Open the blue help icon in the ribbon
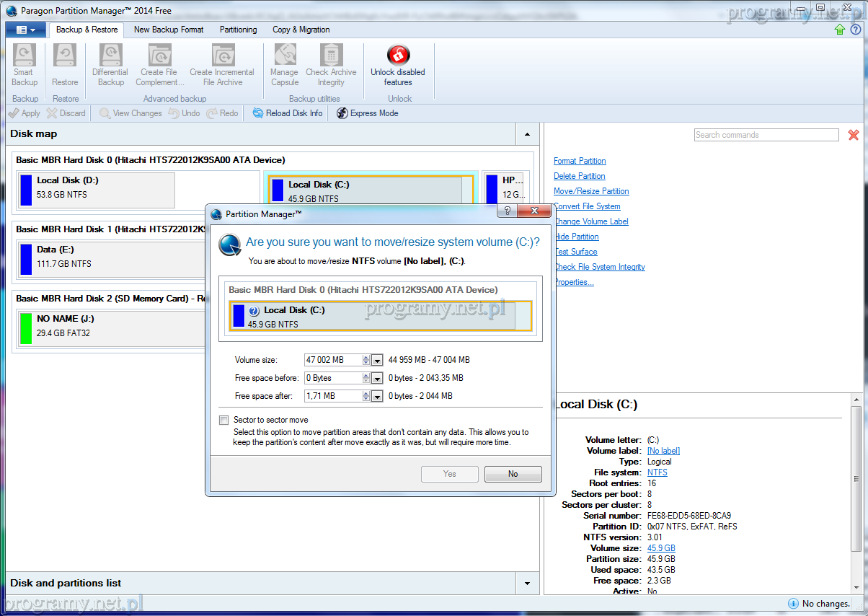The image size is (868, 616). [x=856, y=30]
